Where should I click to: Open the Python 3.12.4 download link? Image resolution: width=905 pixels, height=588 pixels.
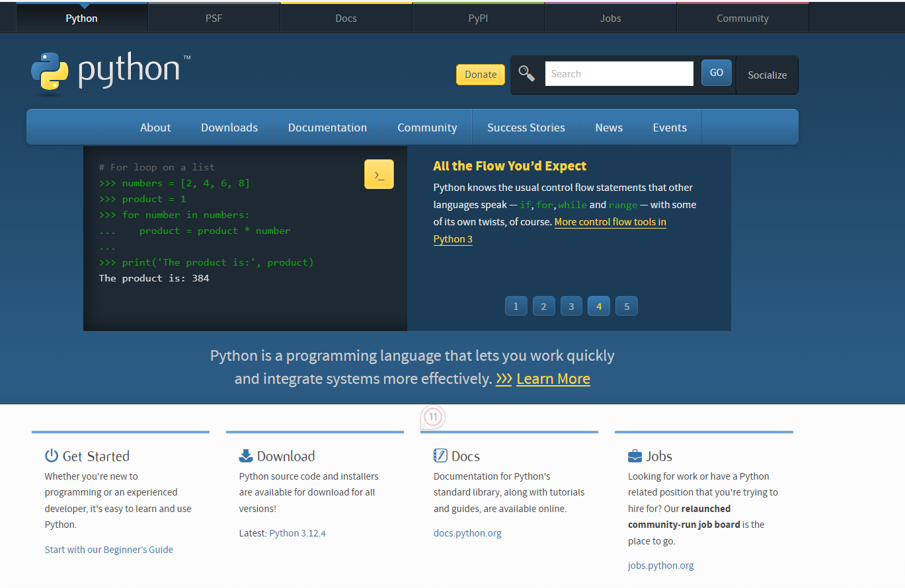point(297,533)
